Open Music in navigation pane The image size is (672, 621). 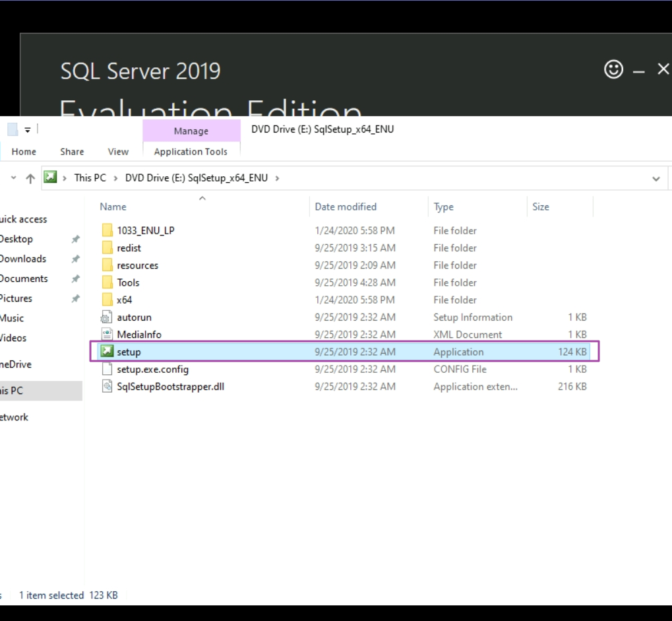(x=12, y=318)
